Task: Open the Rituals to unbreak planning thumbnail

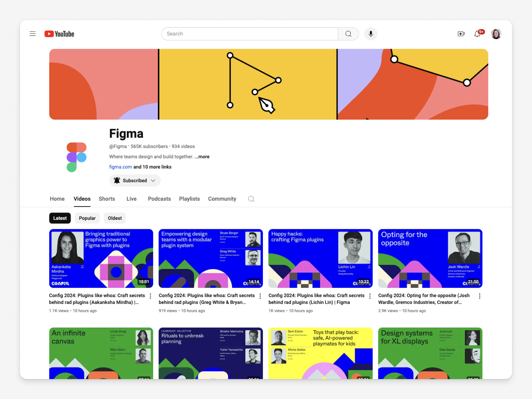Action: click(x=211, y=353)
